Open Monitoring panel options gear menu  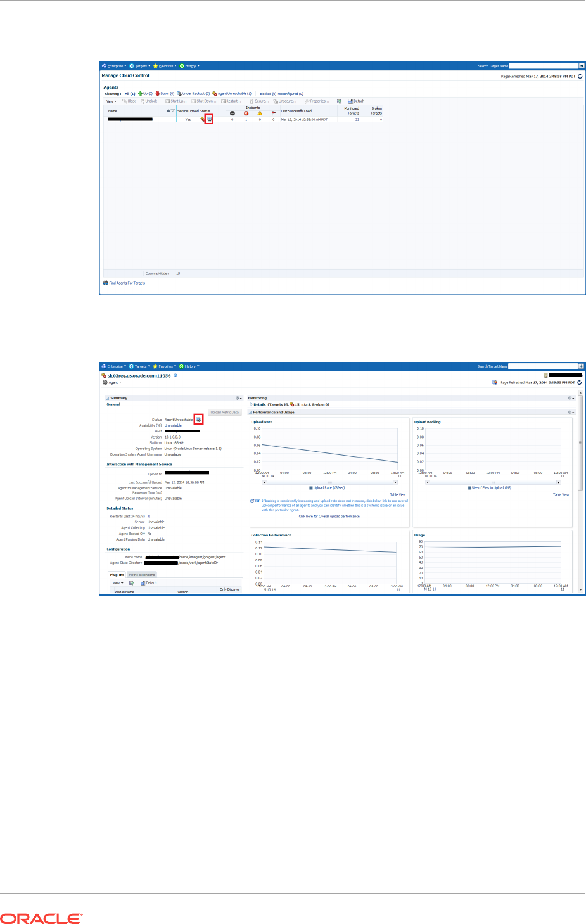571,399
